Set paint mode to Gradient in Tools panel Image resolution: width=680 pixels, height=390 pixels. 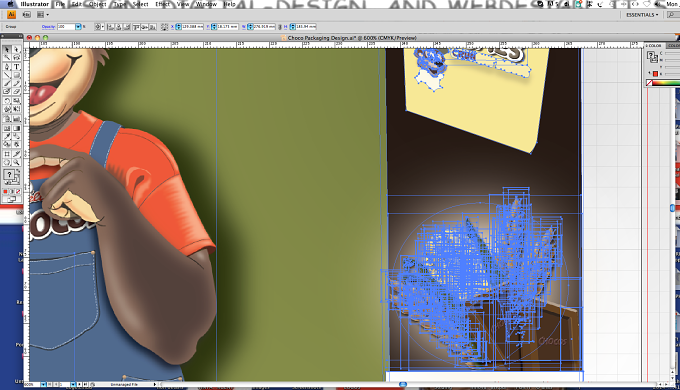tap(12, 191)
